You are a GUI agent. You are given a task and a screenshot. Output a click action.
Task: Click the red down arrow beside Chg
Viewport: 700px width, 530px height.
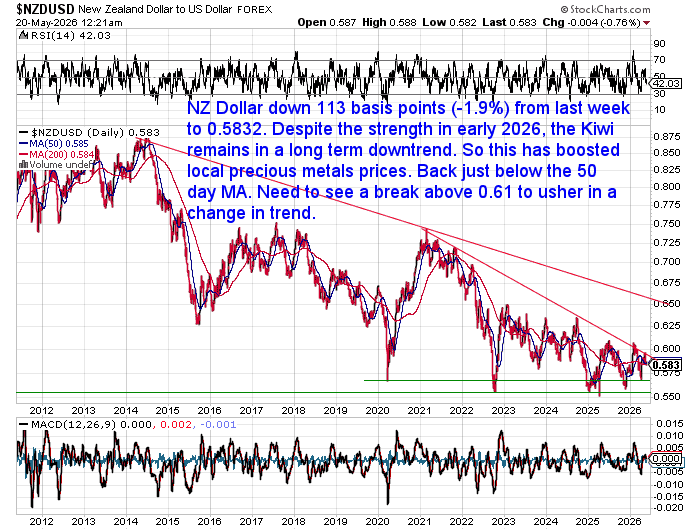click(647, 23)
